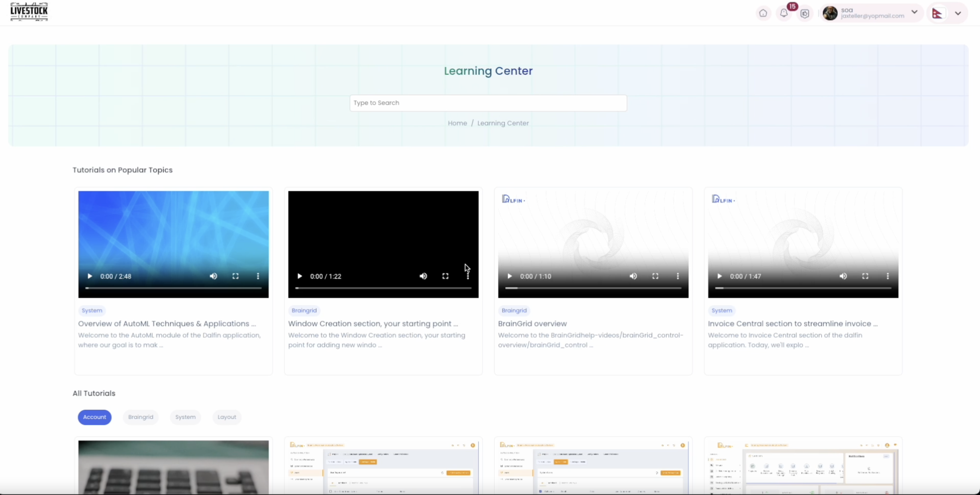Screen dimensions: 980x495
Task: Enter fullscreen on Window Creation video
Action: tap(445, 276)
